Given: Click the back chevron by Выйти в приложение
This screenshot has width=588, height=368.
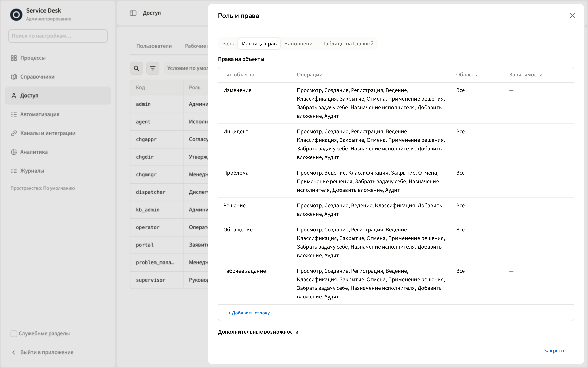Looking at the screenshot, I should coord(14,352).
